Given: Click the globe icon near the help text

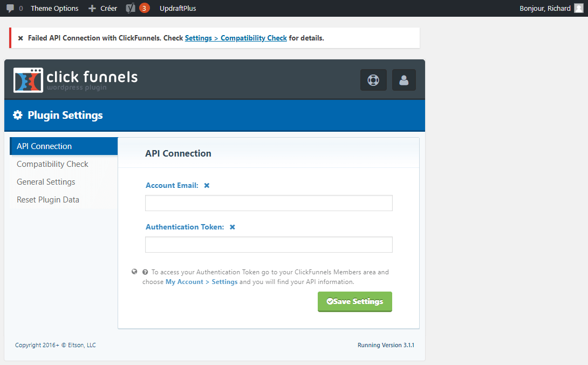Looking at the screenshot, I should click(x=134, y=272).
